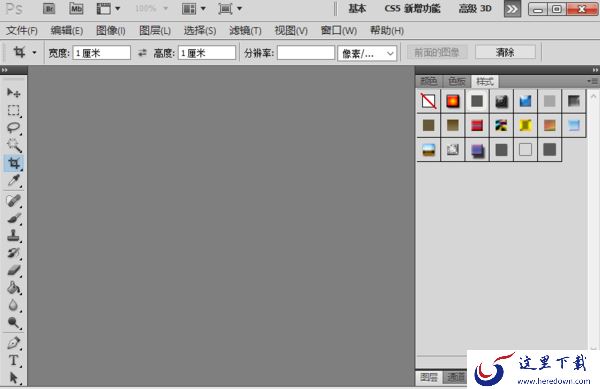This screenshot has width=600, height=389.
Task: Apply the no-style swatch with red slash
Action: pos(429,101)
